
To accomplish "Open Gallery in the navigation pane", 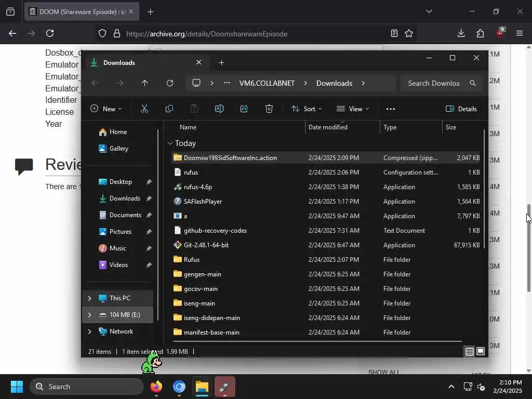I will coord(119,149).
